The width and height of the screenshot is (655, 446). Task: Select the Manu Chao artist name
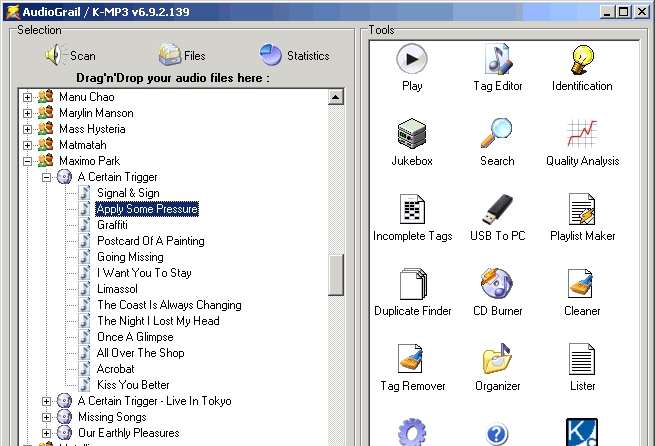tap(86, 97)
